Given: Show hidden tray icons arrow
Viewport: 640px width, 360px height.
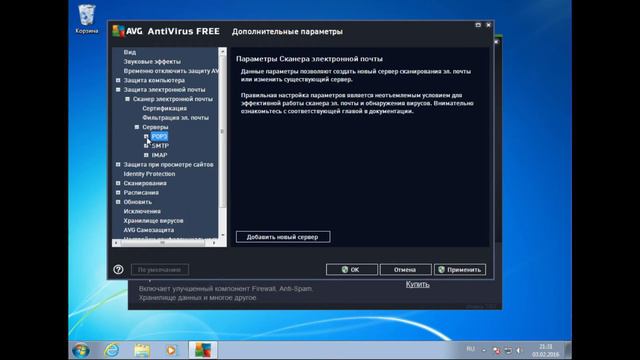Looking at the screenshot, I should click(484, 350).
